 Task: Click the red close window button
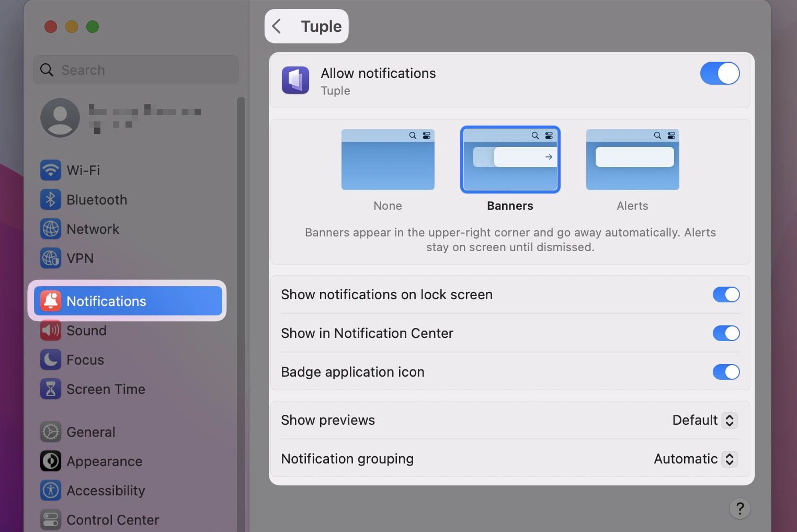(51, 27)
